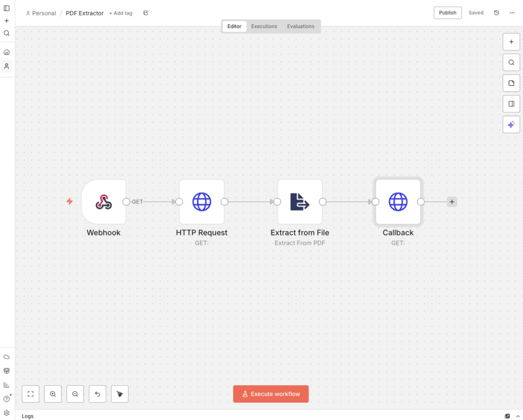Zoom in using the canvas magnifier icon
The image size is (523, 420).
click(53, 393)
